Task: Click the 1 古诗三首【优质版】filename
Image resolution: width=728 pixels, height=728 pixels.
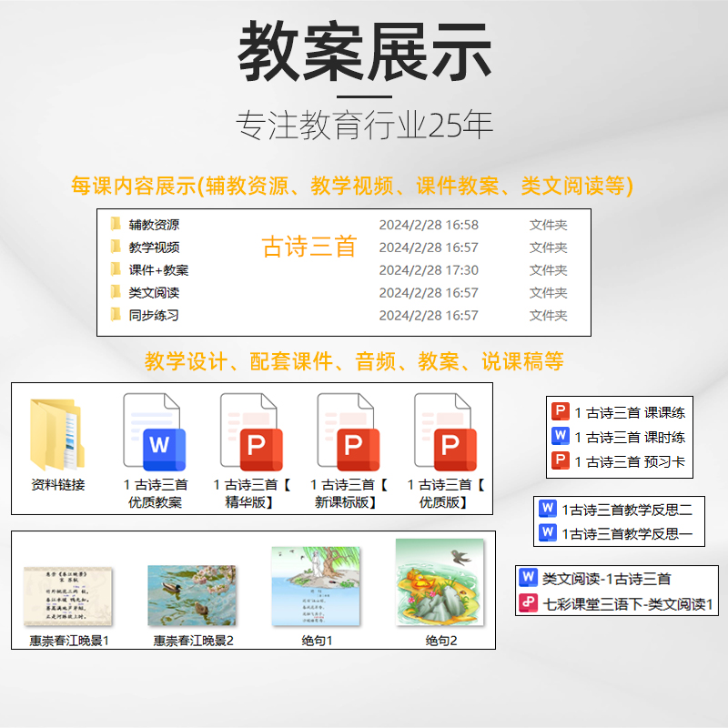Action: [x=445, y=493]
